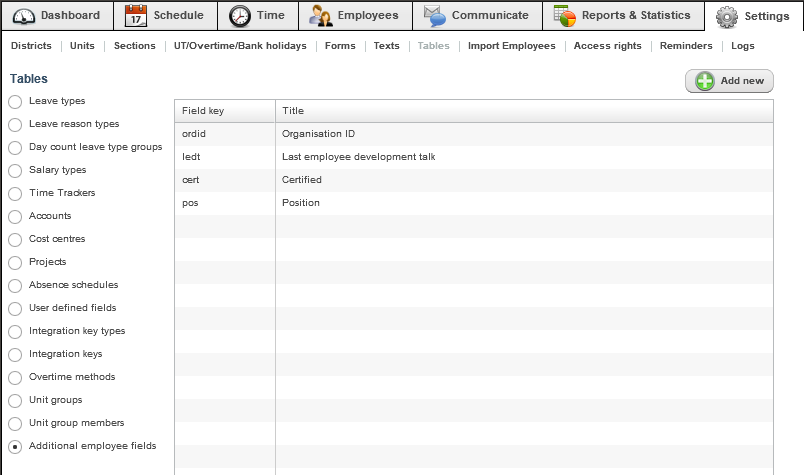Screen dimensions: 804x475
Task: Click the Title column header
Action: point(524,111)
